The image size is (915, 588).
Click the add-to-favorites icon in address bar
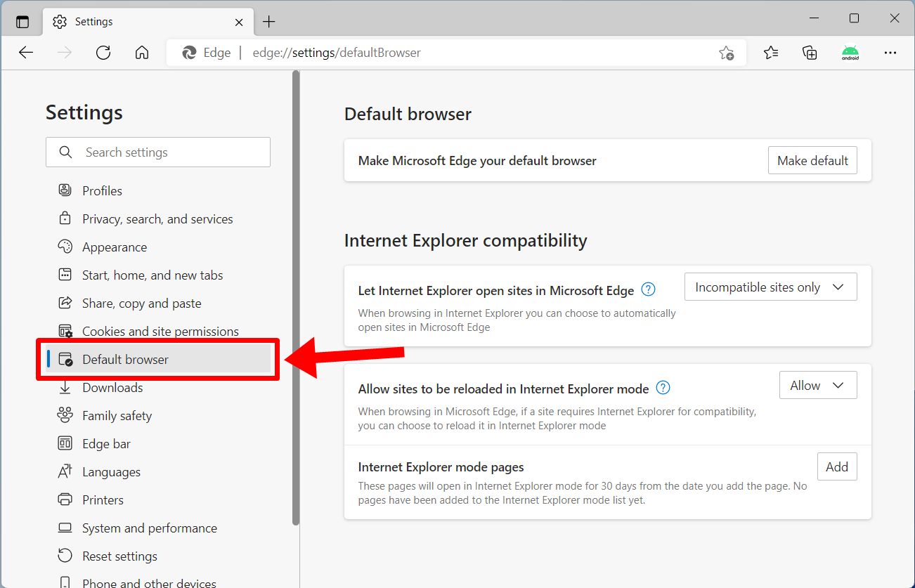coord(727,52)
